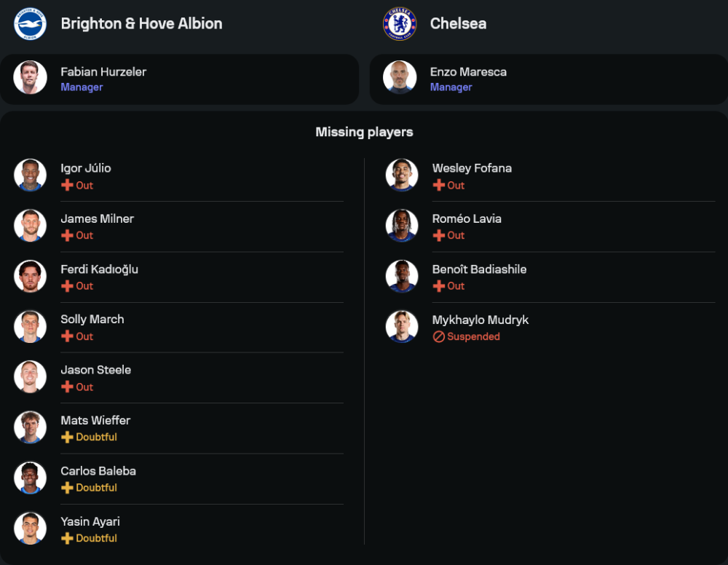Click the red injury cross under Igor Júlio
The height and width of the screenshot is (565, 728).
pos(67,186)
